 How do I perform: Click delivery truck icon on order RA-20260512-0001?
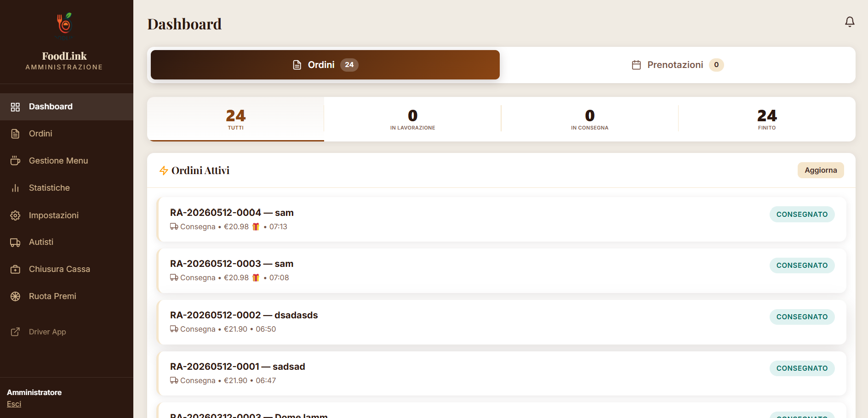[174, 380]
